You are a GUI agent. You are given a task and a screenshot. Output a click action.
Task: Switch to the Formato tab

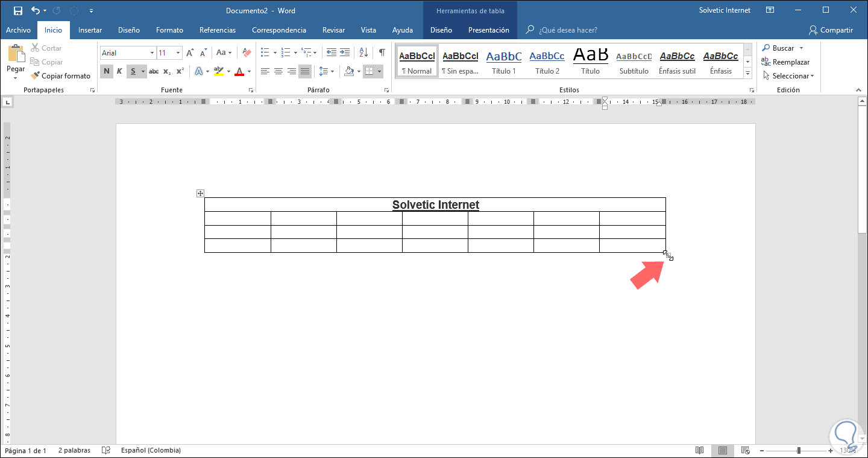pos(169,30)
